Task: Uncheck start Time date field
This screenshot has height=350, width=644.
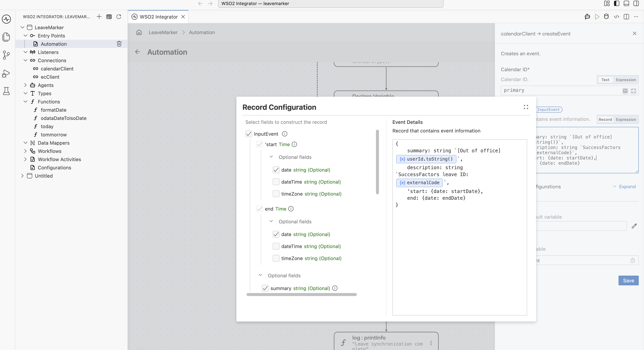Action: [276, 170]
